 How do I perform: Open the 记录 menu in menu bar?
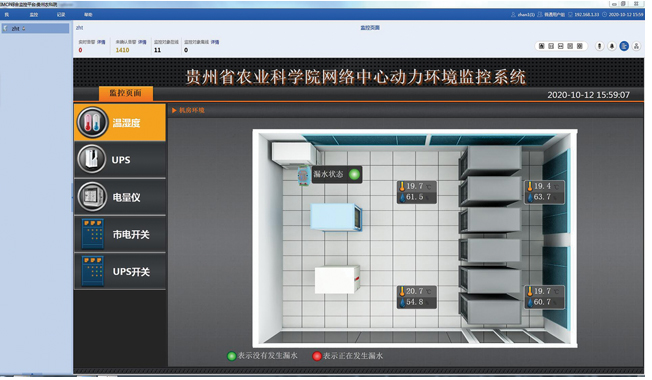click(61, 15)
